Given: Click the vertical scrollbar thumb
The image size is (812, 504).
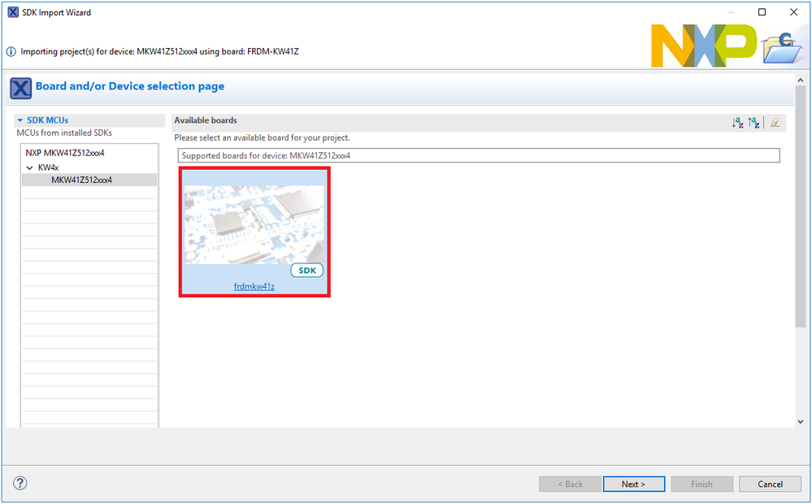Looking at the screenshot, I should tap(801, 206).
